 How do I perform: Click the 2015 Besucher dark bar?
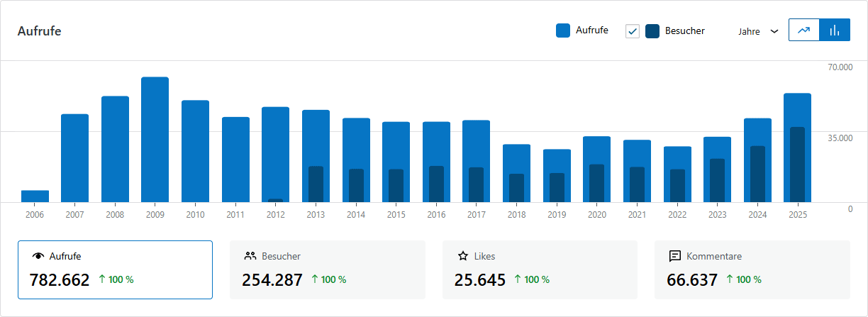[x=396, y=186]
